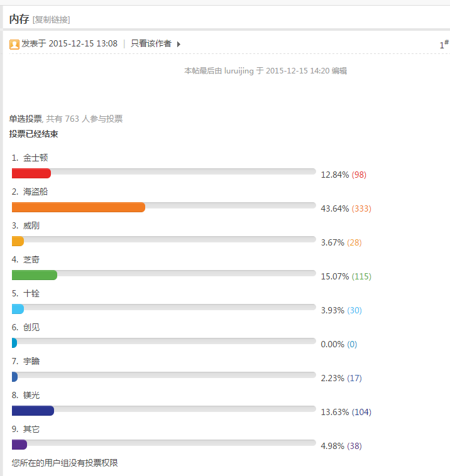Open the 只看该作者 filter link
Viewport: 450px width, 476px height.
(x=151, y=44)
